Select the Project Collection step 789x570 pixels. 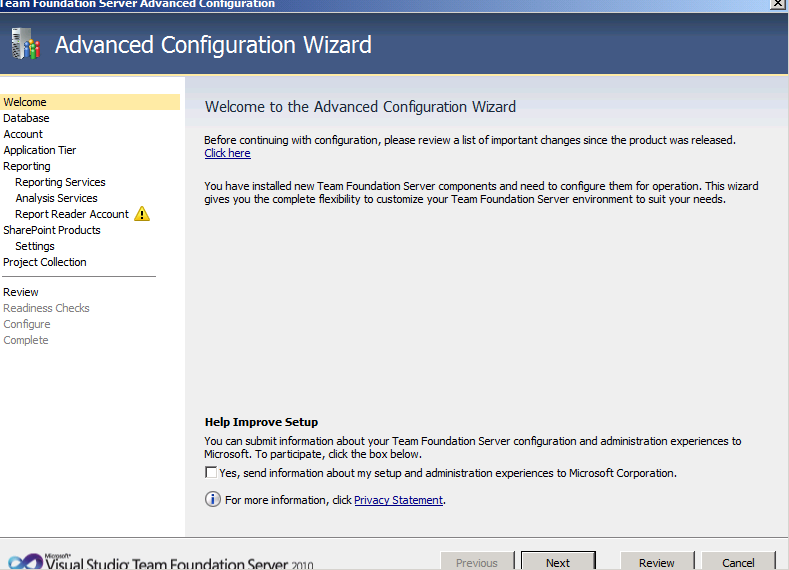coord(45,262)
